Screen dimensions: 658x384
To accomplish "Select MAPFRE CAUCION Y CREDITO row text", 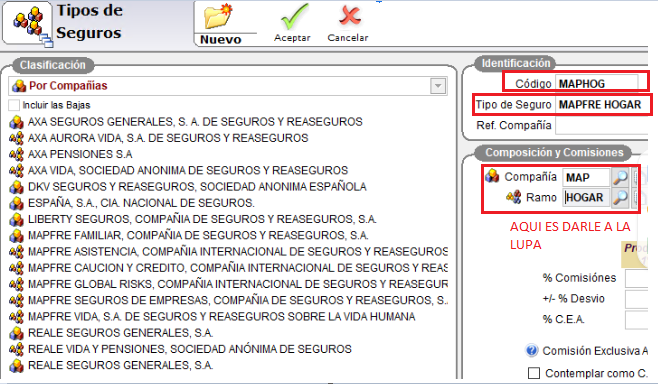I will pos(238,268).
